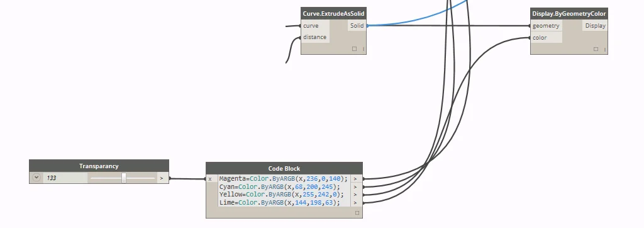This screenshot has width=644, height=228.
Task: Click the Yellow line output port
Action: tap(357, 195)
